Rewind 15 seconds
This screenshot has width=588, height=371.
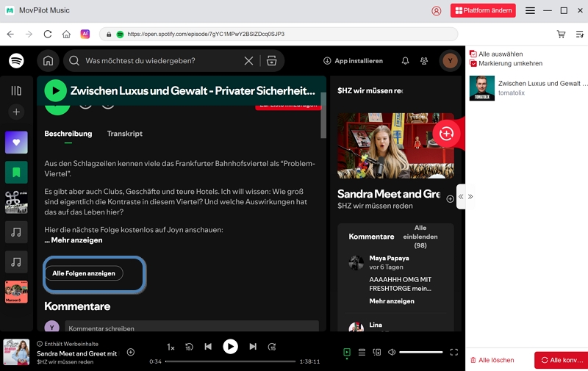point(189,347)
